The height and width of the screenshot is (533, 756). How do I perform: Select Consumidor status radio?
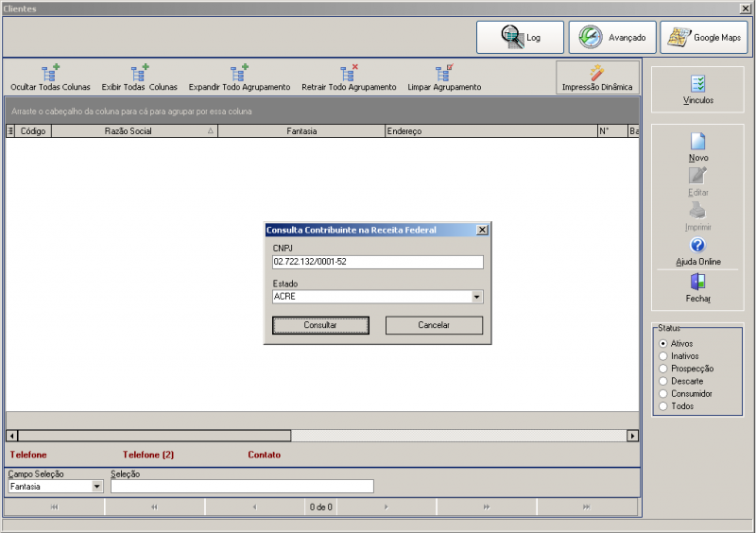point(663,393)
